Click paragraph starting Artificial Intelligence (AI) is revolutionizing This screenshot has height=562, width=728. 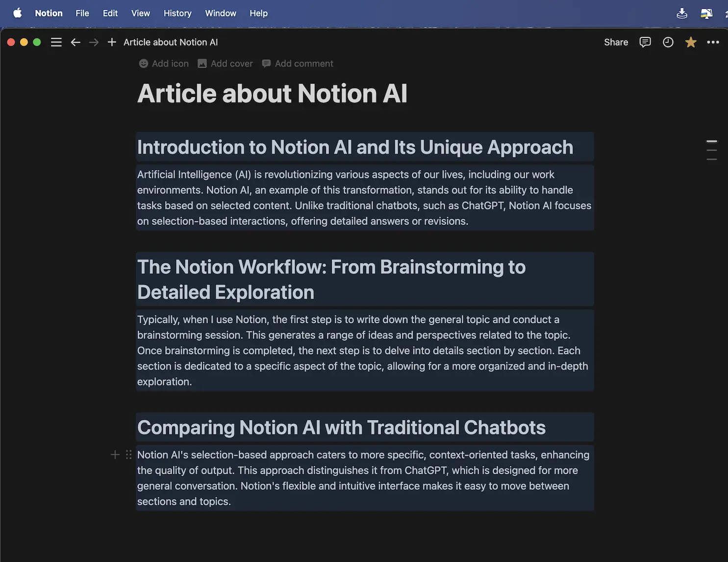(x=364, y=198)
